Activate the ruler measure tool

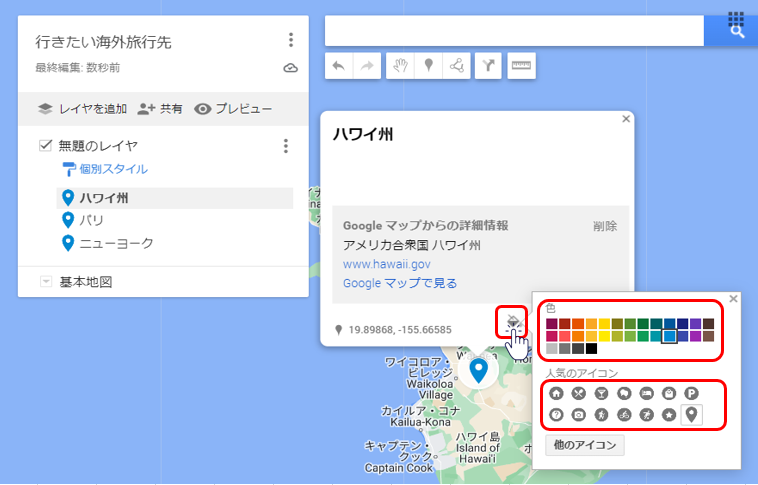click(x=521, y=66)
